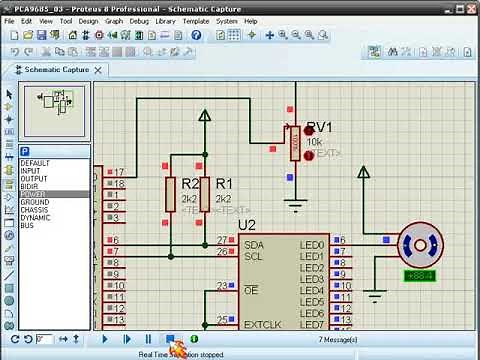
Task: Open the Template menu
Action: [x=196, y=21]
